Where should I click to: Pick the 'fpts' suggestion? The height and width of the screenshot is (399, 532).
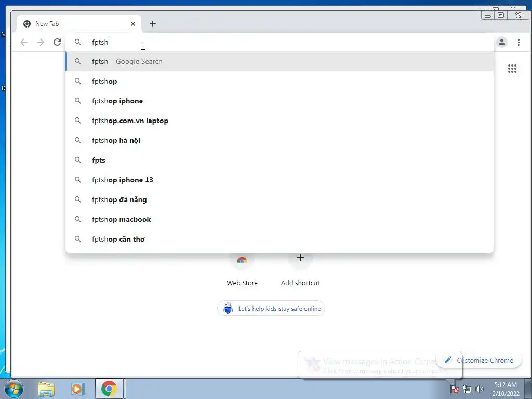(x=280, y=160)
